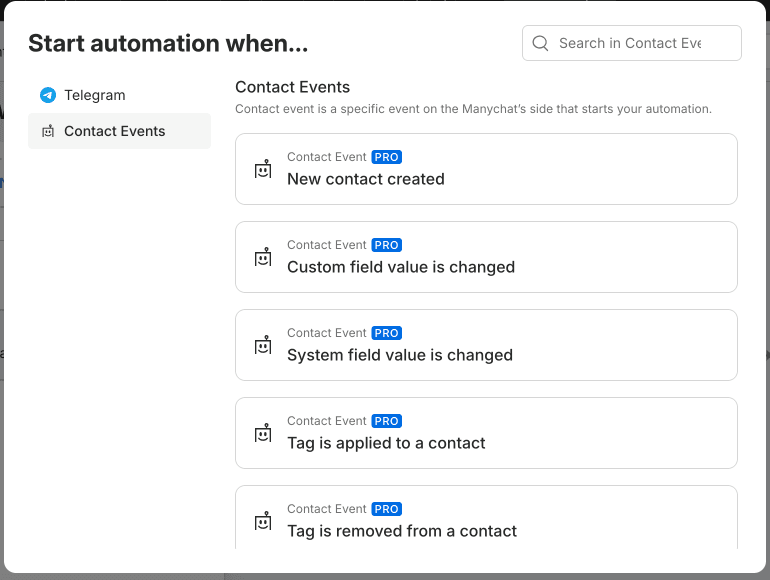Choose System field value is changed trigger

pos(486,345)
